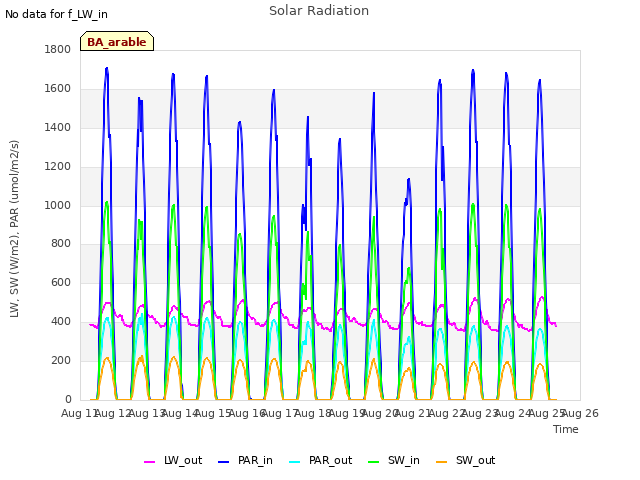The height and width of the screenshot is (480, 640).
Task: Click the BA_arable site label box
Action: (117, 41)
